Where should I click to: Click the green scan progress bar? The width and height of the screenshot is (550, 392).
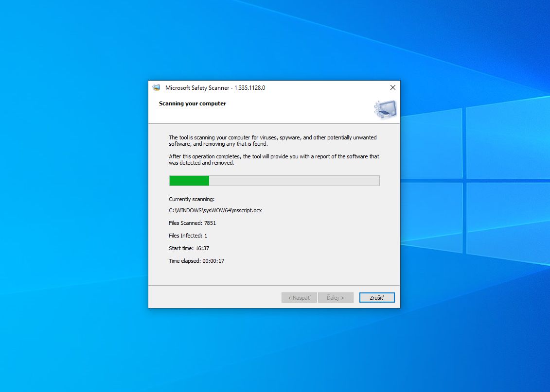click(x=274, y=181)
